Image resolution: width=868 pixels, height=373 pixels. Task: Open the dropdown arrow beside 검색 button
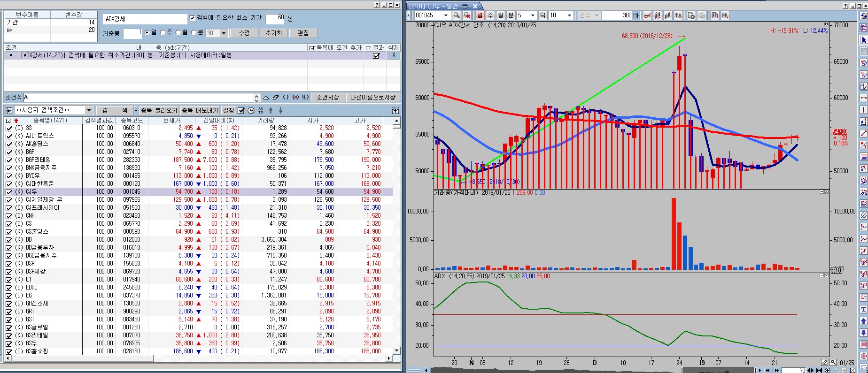point(136,111)
